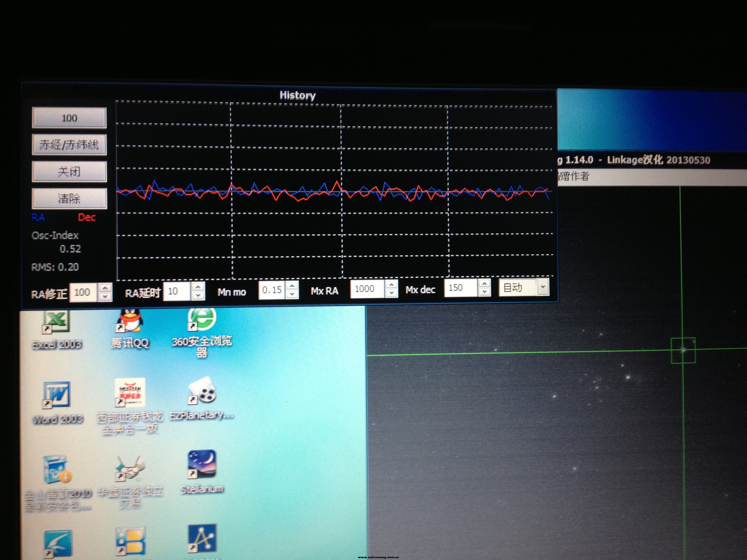Click the Mx dec value field
Viewport: 747px width, 560px height.
click(x=461, y=288)
